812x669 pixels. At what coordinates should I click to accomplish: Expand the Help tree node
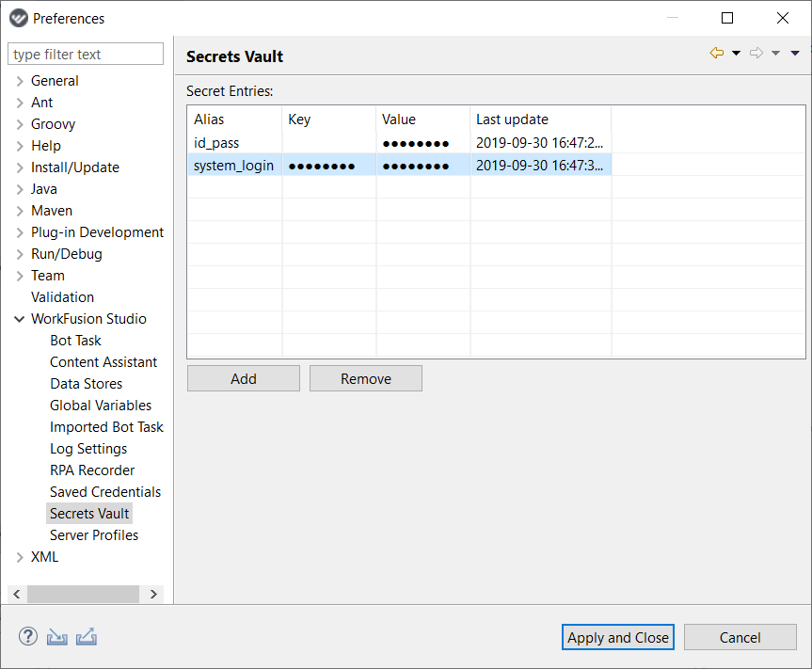20,147
